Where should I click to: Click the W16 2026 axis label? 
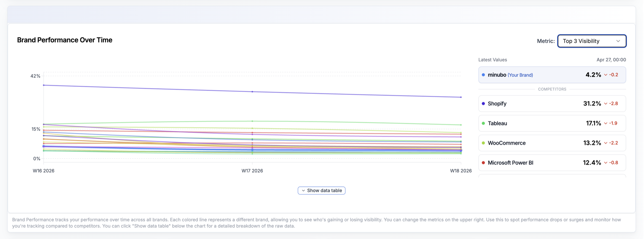pos(43,171)
